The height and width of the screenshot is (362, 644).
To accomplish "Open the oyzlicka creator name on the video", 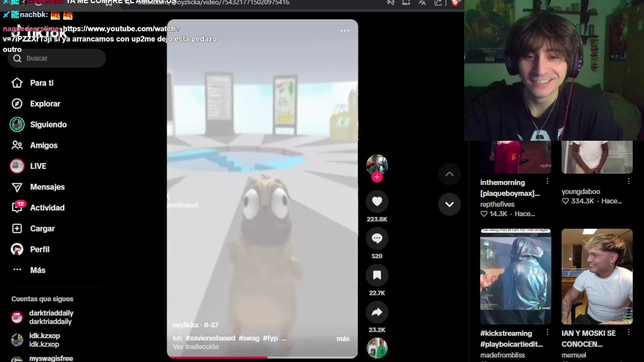I will [x=186, y=325].
